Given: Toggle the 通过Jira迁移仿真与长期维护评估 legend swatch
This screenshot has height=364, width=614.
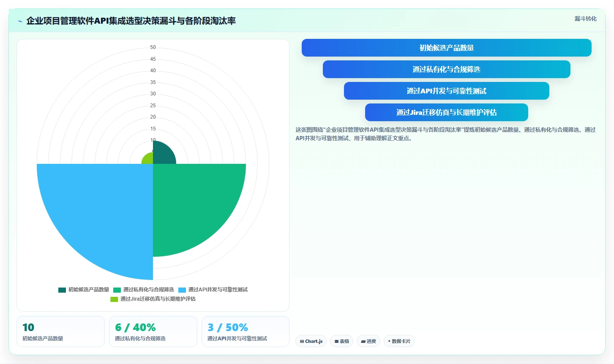Looking at the screenshot, I should point(114,299).
